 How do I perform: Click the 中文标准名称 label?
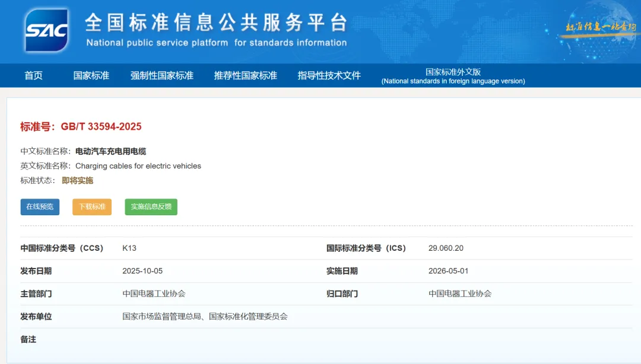(x=45, y=151)
